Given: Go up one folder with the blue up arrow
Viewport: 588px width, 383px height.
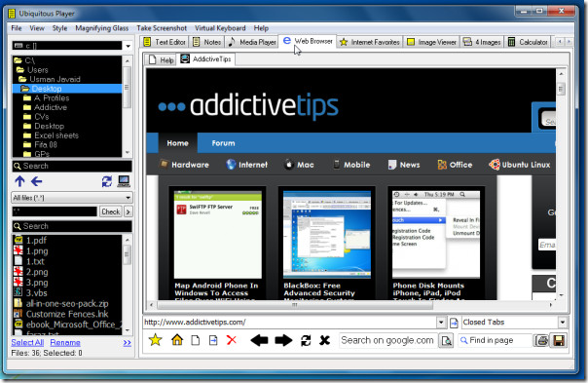Looking at the screenshot, I should click(x=19, y=181).
